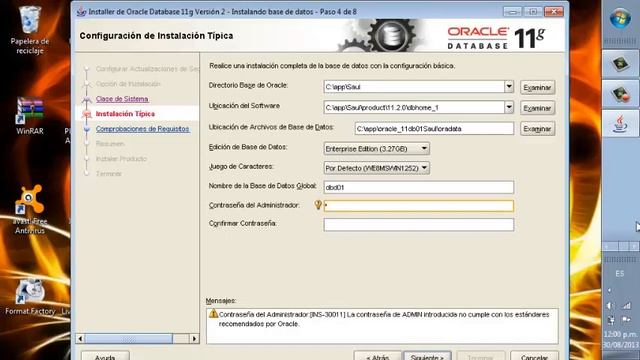
Task: Click the Cancelar button
Action: 534,356
